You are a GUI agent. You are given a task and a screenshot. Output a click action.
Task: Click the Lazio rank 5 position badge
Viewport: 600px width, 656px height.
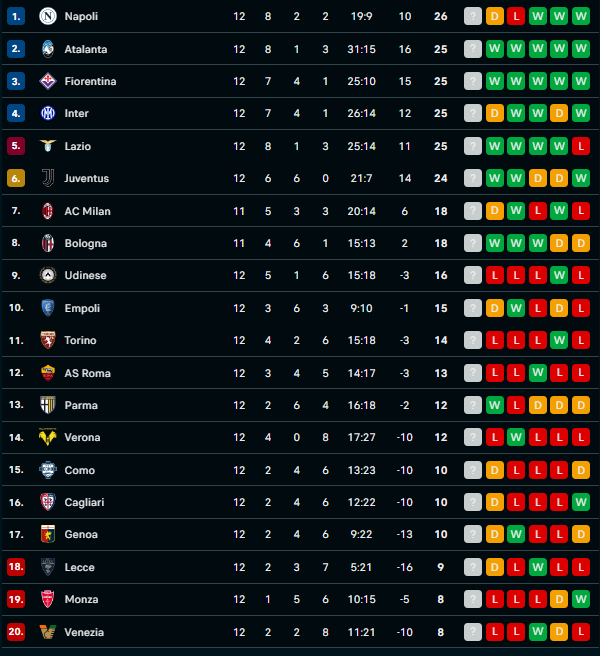(15, 146)
